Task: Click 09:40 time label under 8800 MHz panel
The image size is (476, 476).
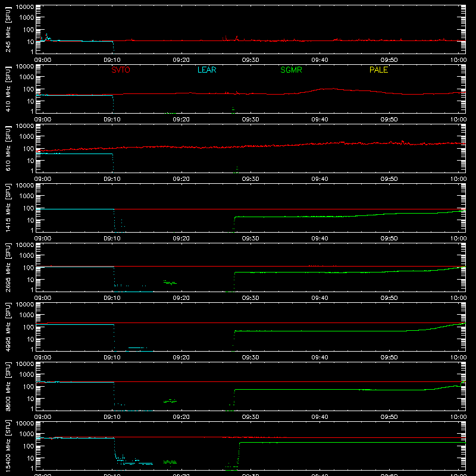Action: 320,417
